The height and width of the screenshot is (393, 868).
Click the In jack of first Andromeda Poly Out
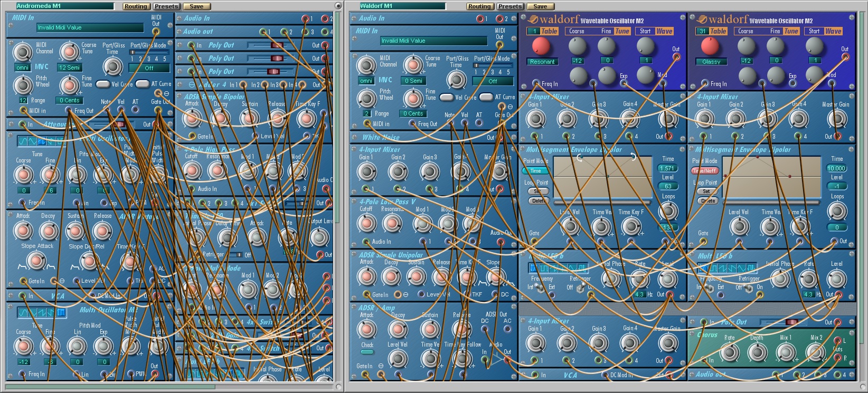tap(191, 45)
